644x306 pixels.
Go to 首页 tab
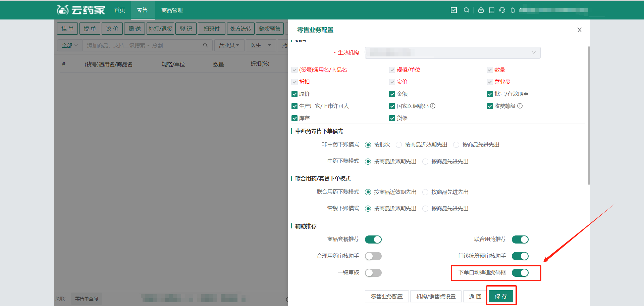tap(120, 10)
